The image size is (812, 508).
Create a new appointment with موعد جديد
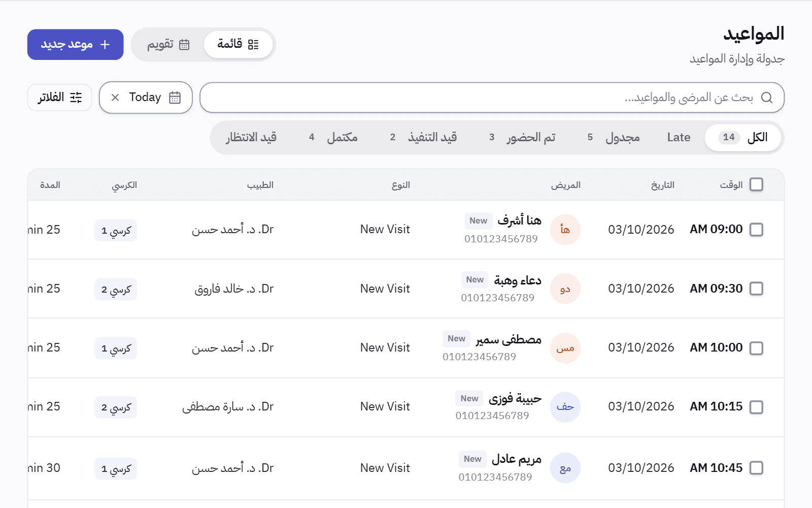[x=76, y=45]
